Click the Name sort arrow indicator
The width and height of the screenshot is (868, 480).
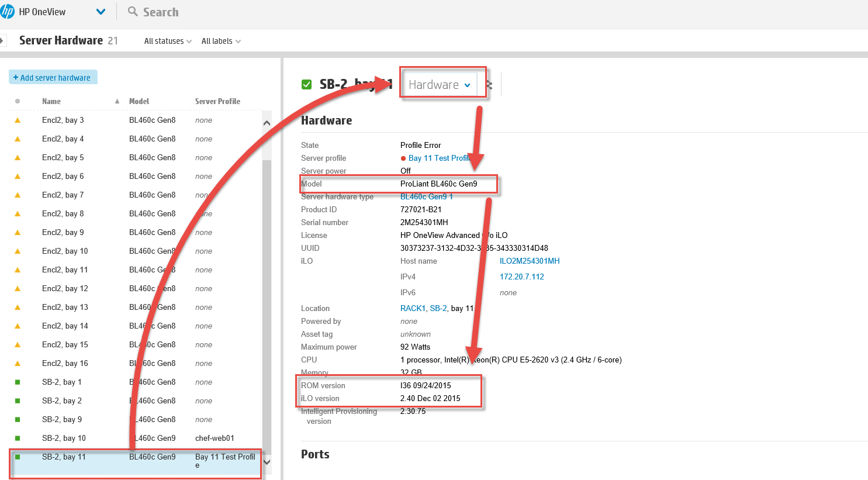coord(117,101)
